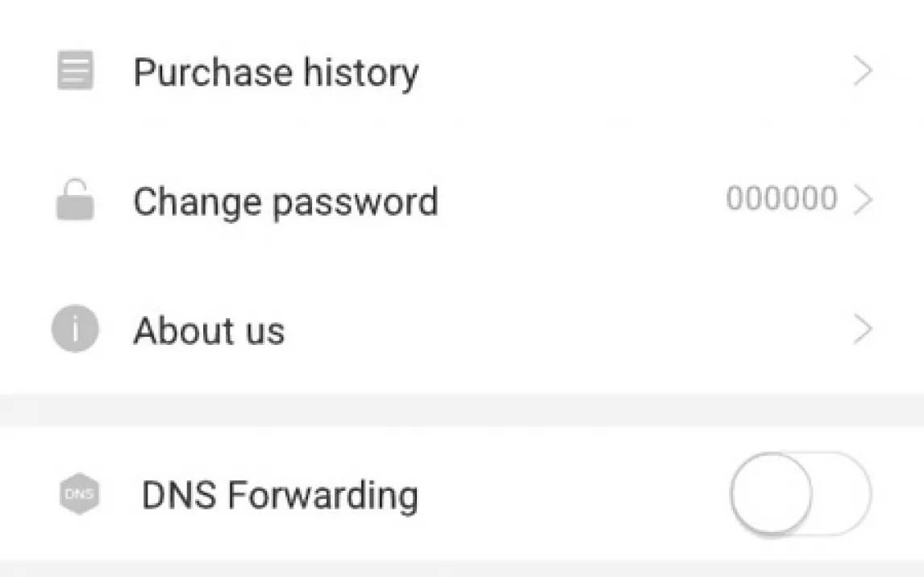Toggle the DNS Forwarding switch

point(800,493)
